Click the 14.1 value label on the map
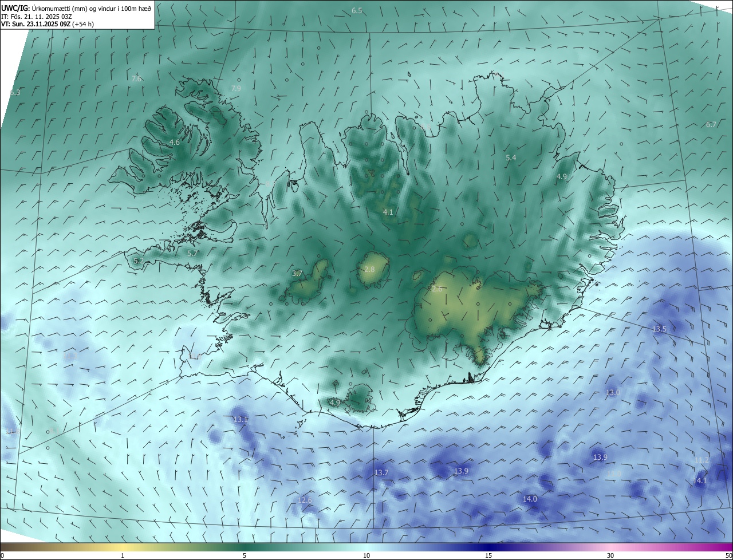Viewport: 733px width, 560px height. tap(700, 481)
